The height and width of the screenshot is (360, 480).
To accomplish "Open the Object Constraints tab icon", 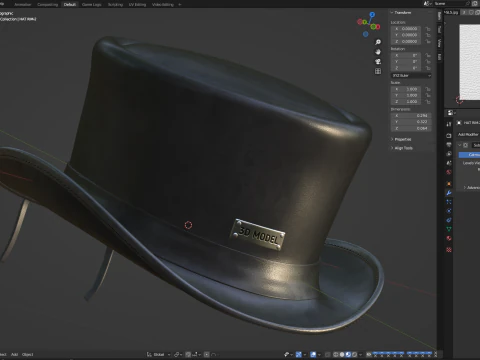I will click(x=449, y=220).
